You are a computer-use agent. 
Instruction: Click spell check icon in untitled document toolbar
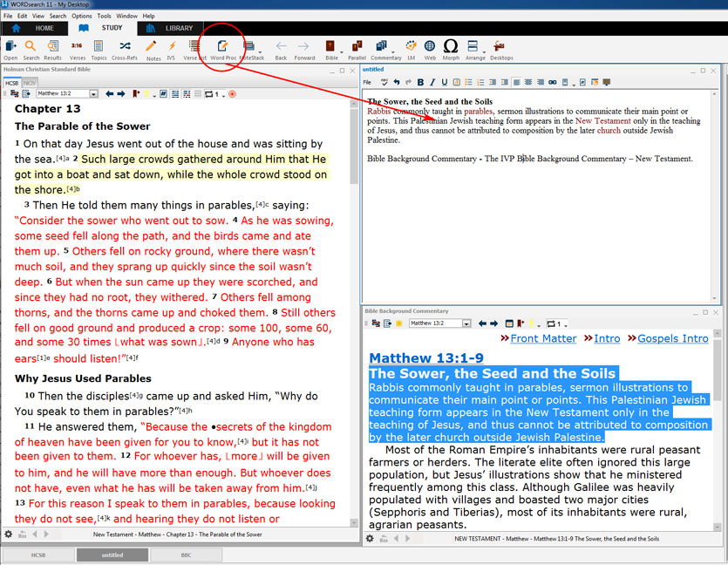[384, 82]
